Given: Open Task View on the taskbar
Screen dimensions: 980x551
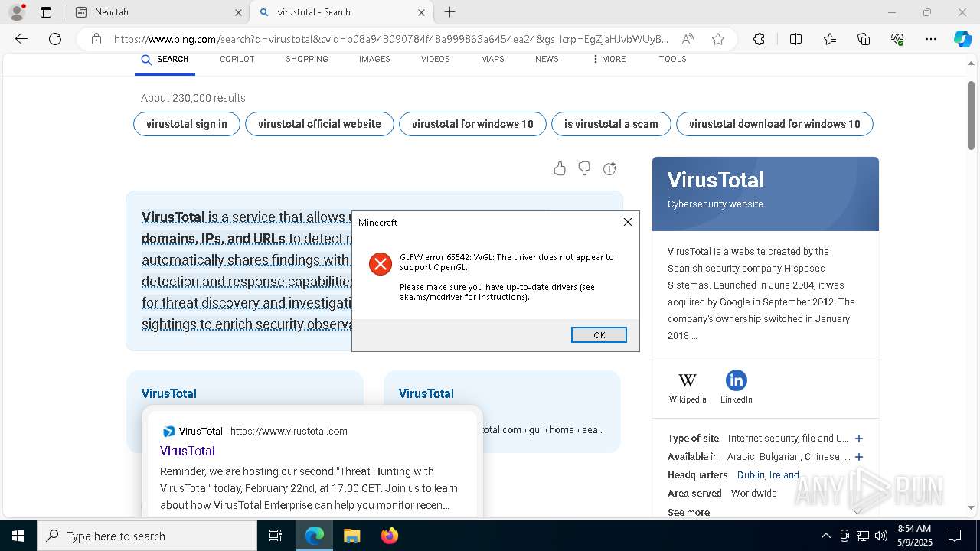Looking at the screenshot, I should click(x=276, y=536).
